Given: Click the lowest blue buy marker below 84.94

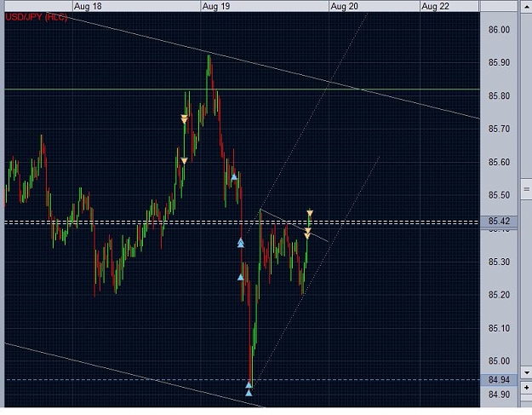Looking at the screenshot, I should (249, 393).
